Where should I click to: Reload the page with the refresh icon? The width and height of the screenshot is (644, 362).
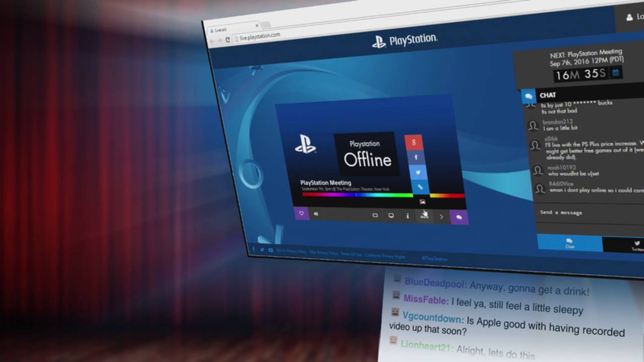click(x=227, y=39)
